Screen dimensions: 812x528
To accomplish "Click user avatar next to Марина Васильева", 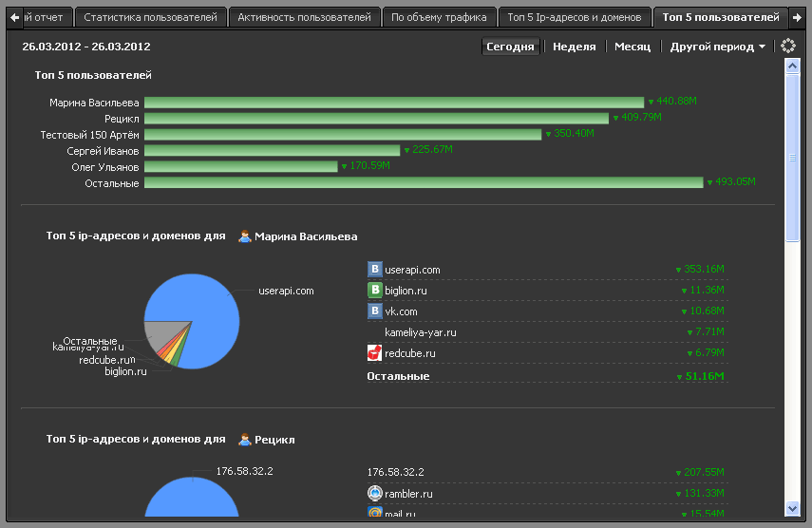I will click(x=244, y=236).
